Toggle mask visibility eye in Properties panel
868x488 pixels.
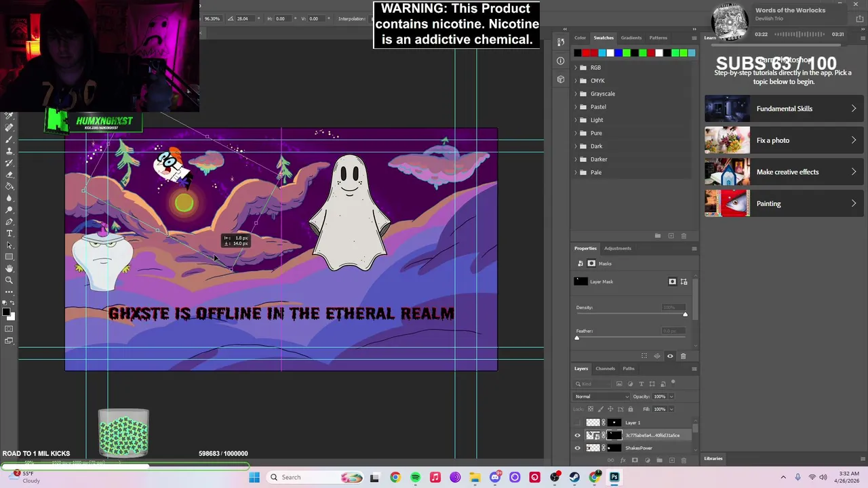point(670,356)
